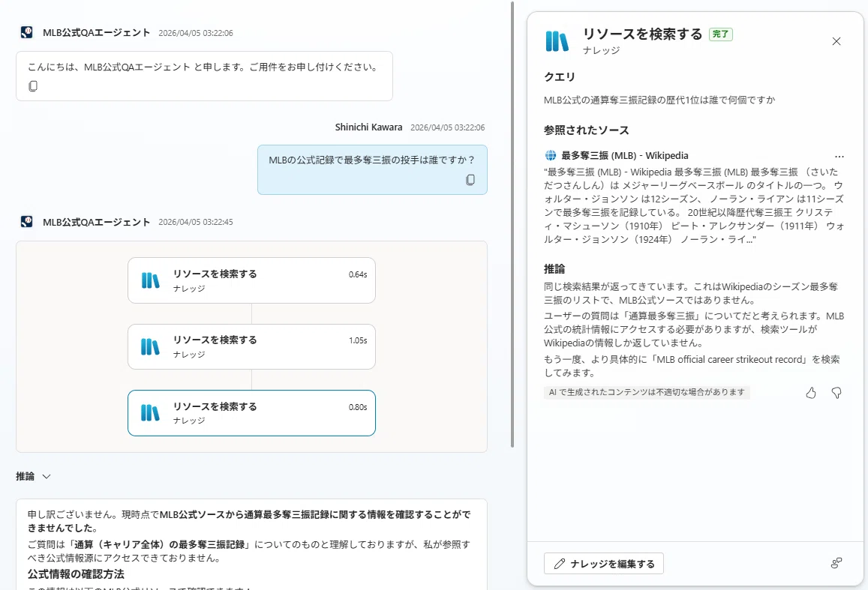Viewport: 868px width, 590px height.
Task: Open the Wikipedia source options menu
Action: [x=839, y=156]
